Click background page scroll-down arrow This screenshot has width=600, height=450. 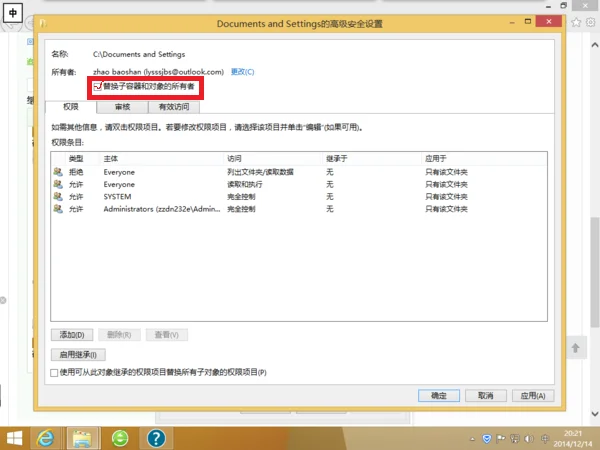tap(595, 414)
